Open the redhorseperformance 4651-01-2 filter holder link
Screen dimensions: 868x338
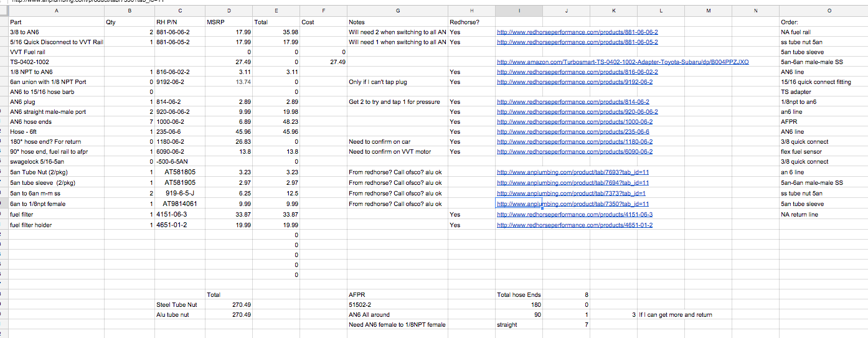[x=575, y=225]
